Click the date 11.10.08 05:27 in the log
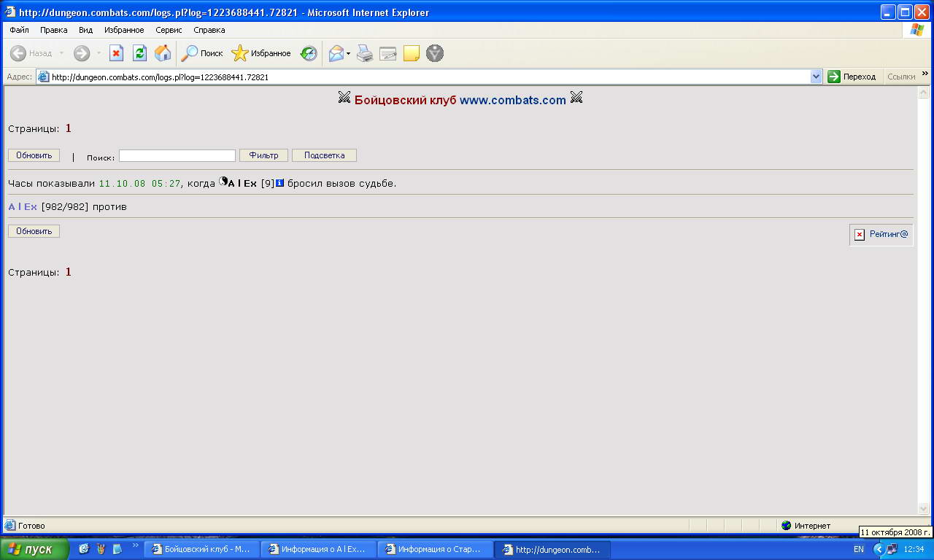This screenshot has width=934, height=560. 140,183
